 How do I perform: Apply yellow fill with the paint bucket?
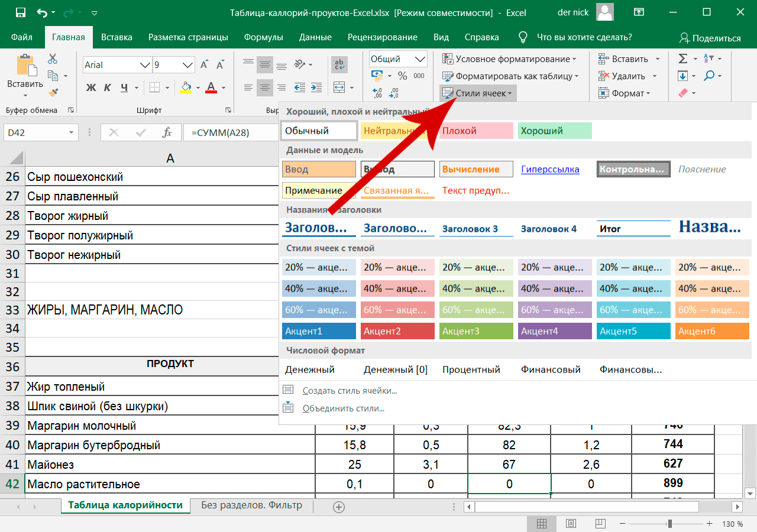coord(186,87)
